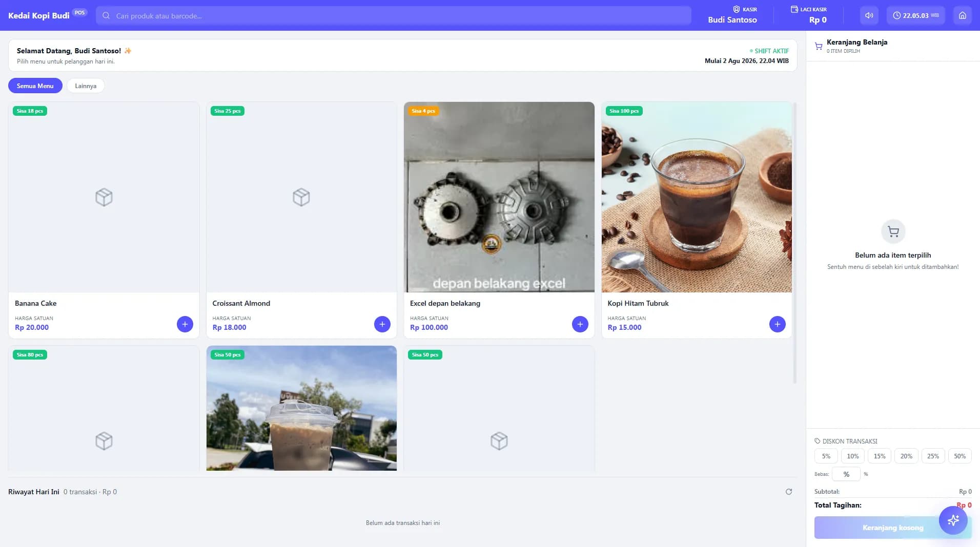
Task: Click the Rp 100.000 price
Action: (429, 327)
